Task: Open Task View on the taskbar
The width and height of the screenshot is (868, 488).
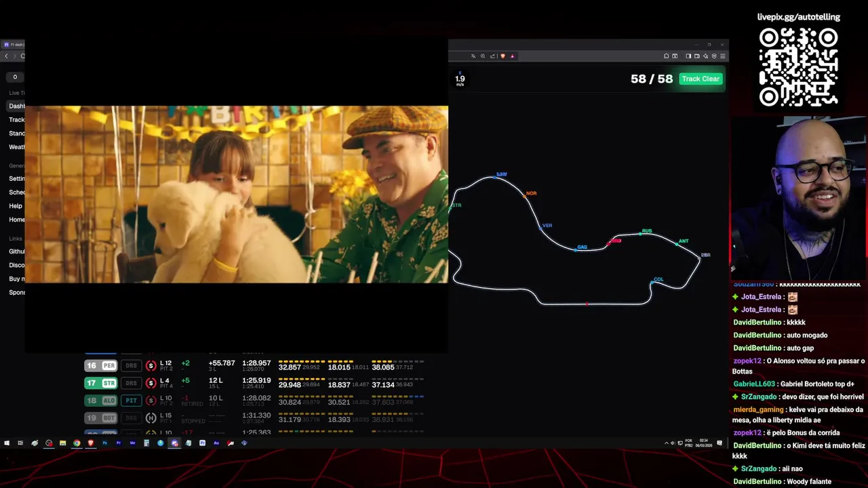Action: pos(20,443)
